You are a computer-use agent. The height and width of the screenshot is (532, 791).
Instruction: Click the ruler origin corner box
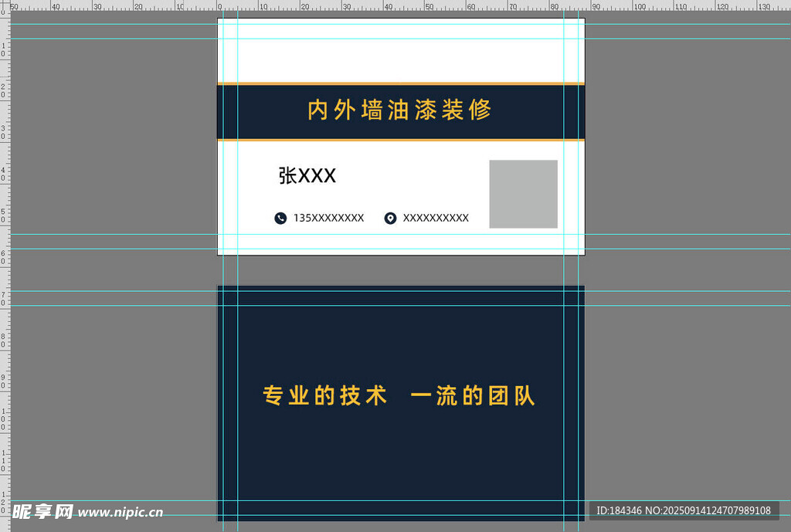click(5, 5)
